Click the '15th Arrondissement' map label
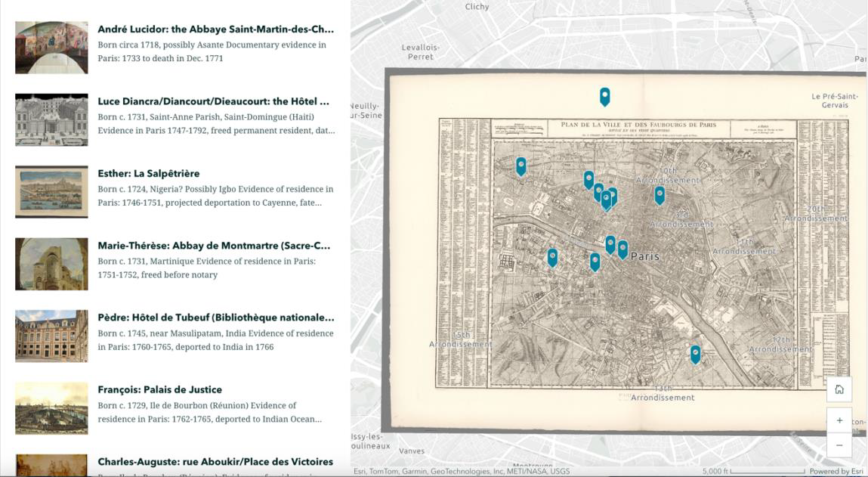This screenshot has height=477, width=868. click(461, 339)
